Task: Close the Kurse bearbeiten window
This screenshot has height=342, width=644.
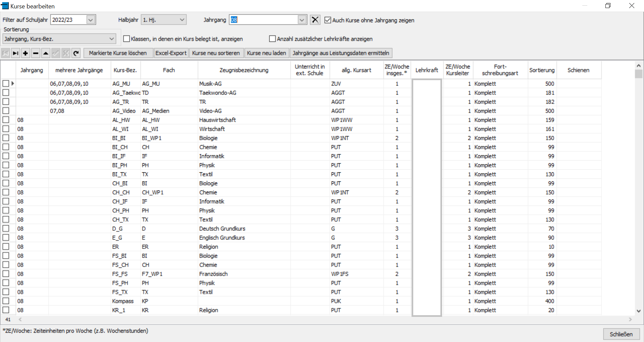Action: coord(632,6)
